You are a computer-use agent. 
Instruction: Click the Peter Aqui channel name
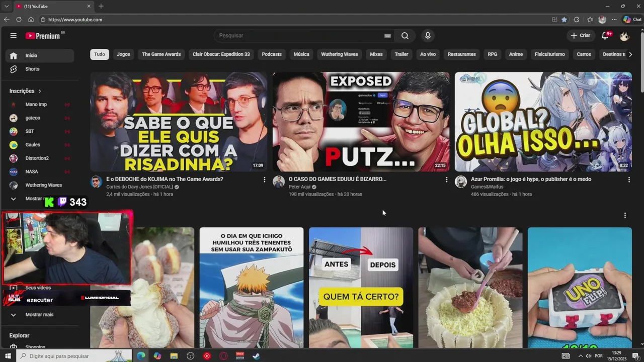[299, 187]
